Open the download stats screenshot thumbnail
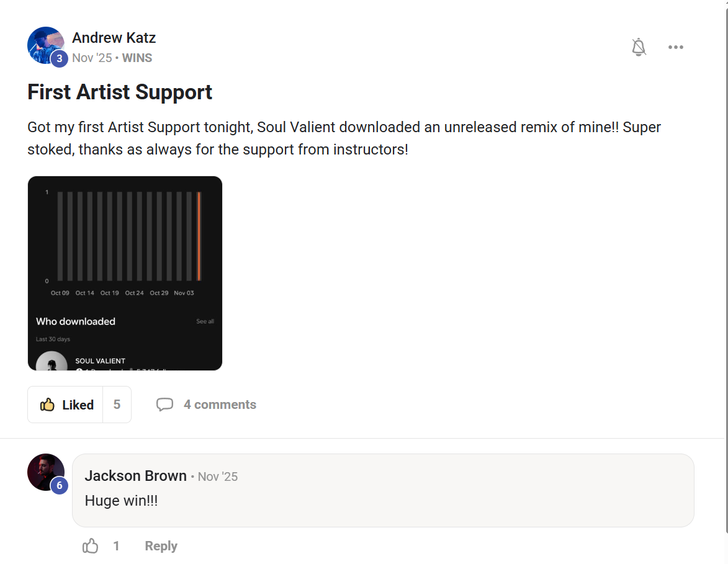This screenshot has height=564, width=728. pyautogui.click(x=125, y=274)
